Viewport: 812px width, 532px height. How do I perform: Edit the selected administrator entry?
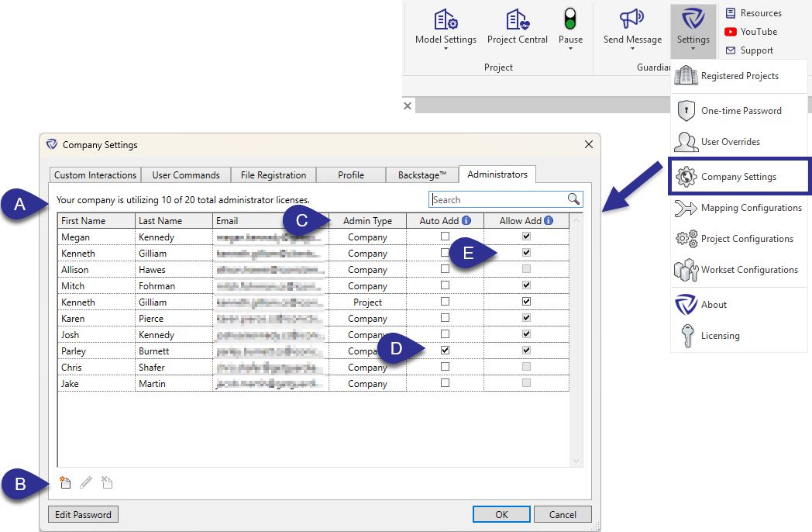point(86,482)
